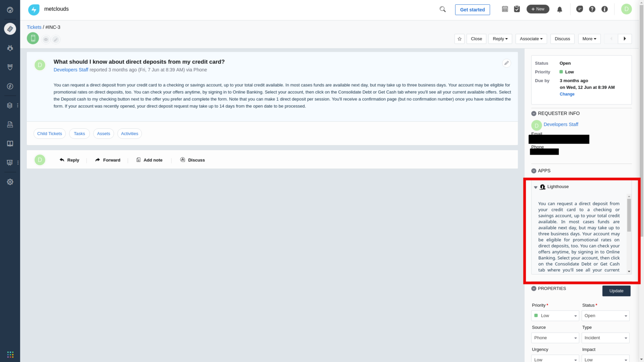Open the Status dropdown in Properties
644x362 pixels.
tap(605, 316)
